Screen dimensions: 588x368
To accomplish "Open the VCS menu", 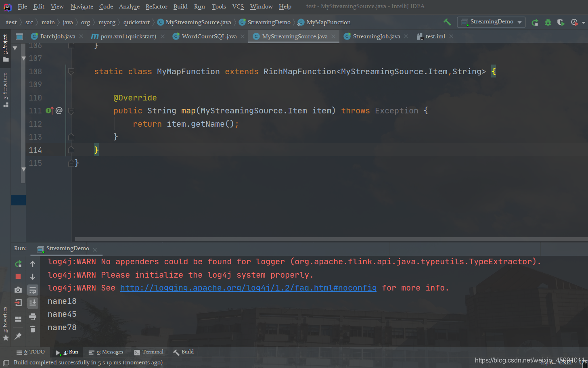I will point(238,6).
